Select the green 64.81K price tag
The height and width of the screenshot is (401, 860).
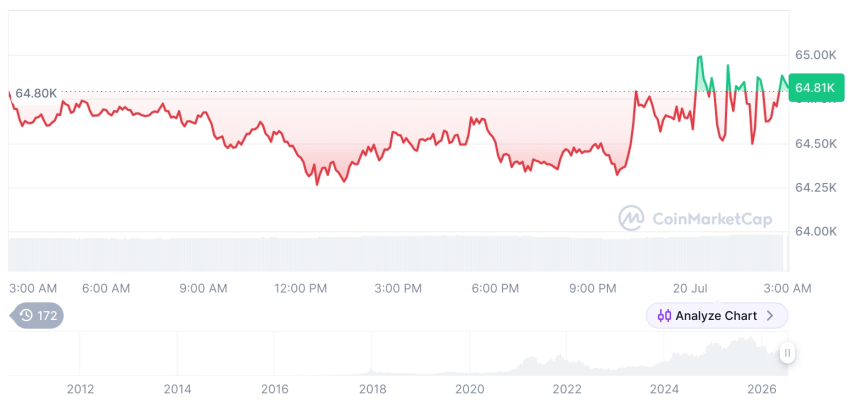click(x=816, y=87)
